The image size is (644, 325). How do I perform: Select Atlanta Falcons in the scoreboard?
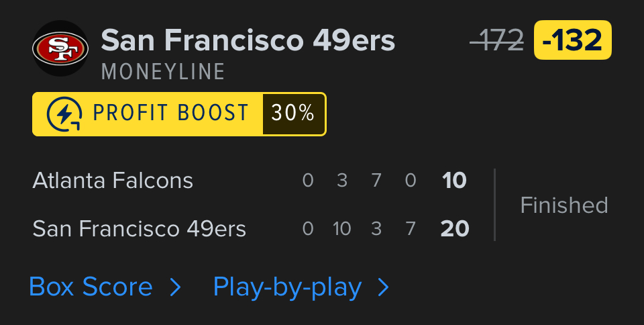(x=113, y=181)
